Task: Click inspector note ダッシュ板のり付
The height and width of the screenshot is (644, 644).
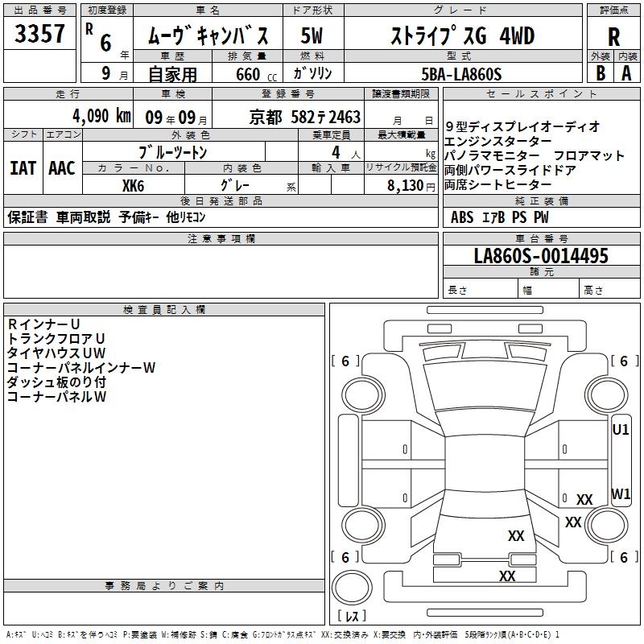Action: [56, 382]
